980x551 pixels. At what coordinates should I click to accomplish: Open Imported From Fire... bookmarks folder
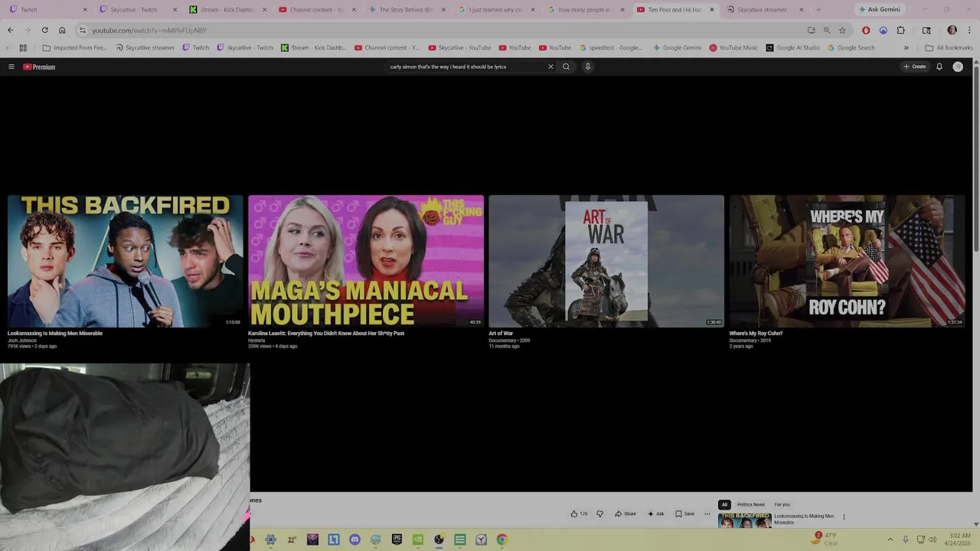pyautogui.click(x=75, y=47)
